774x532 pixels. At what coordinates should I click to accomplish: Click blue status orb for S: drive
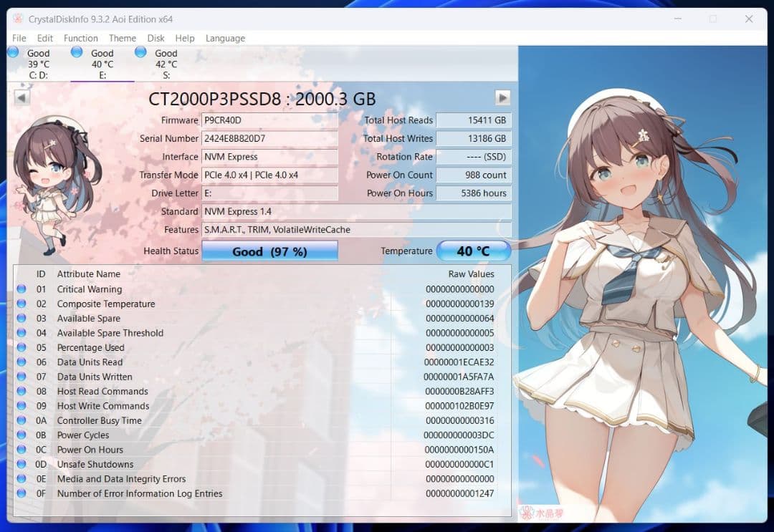[140, 52]
